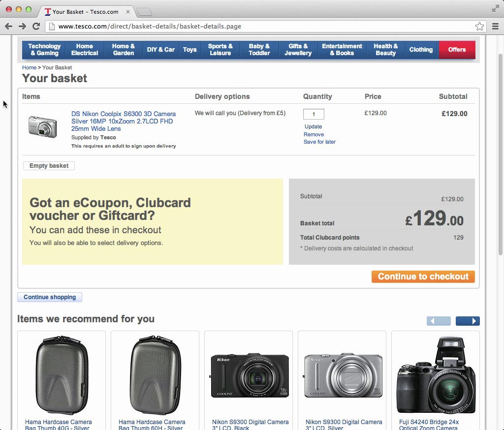Show previous recommended items with left arrow
This screenshot has height=430, width=504.
(x=439, y=321)
